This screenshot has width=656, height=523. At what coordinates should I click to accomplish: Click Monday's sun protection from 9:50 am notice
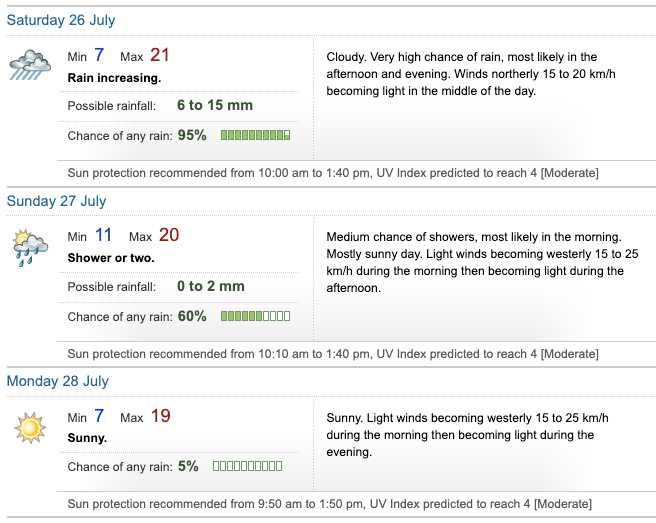tap(332, 503)
